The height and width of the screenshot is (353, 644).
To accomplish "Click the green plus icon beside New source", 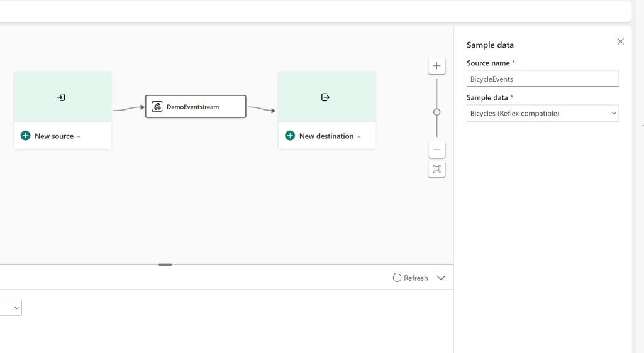I will 25,136.
